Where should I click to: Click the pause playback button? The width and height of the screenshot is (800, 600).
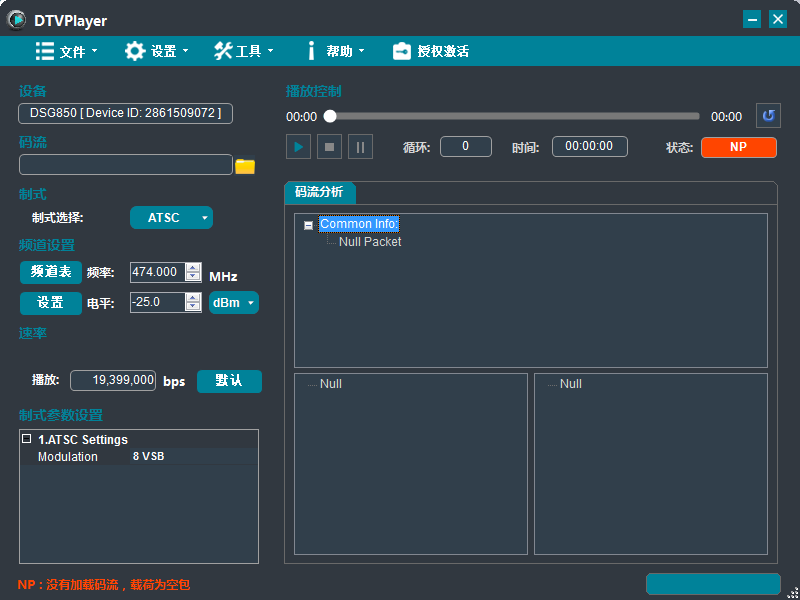(x=361, y=147)
